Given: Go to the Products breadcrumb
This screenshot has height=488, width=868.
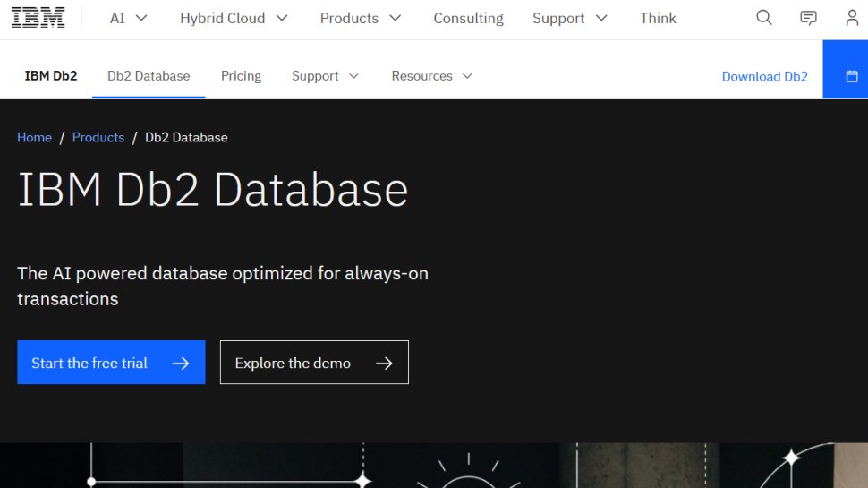Looking at the screenshot, I should click(98, 137).
